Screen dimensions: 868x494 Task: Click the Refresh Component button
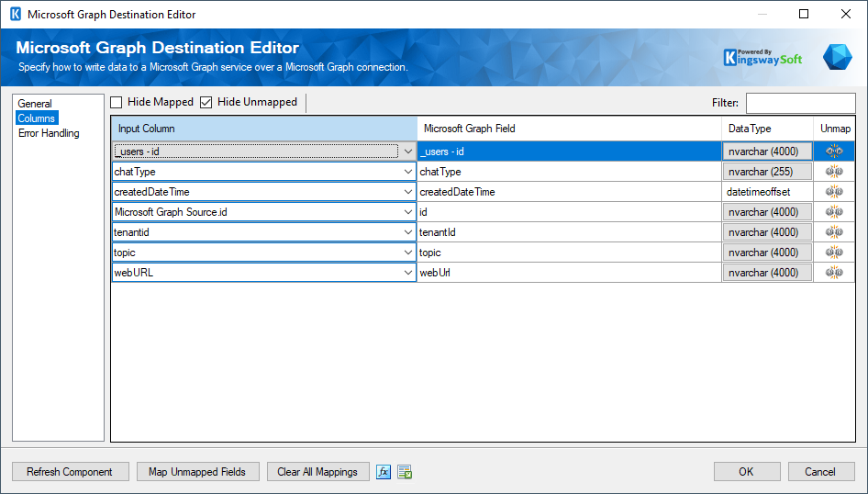71,472
